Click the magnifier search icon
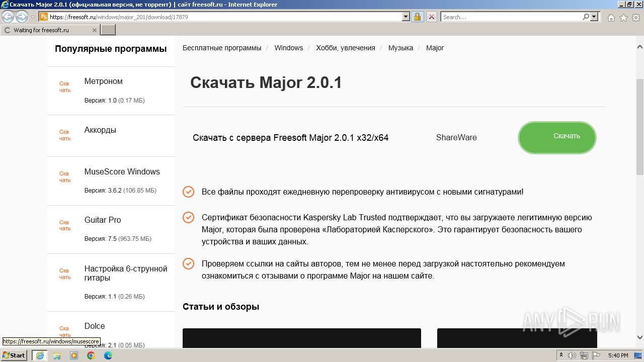Viewport: 644px width, 362px height. point(586,17)
